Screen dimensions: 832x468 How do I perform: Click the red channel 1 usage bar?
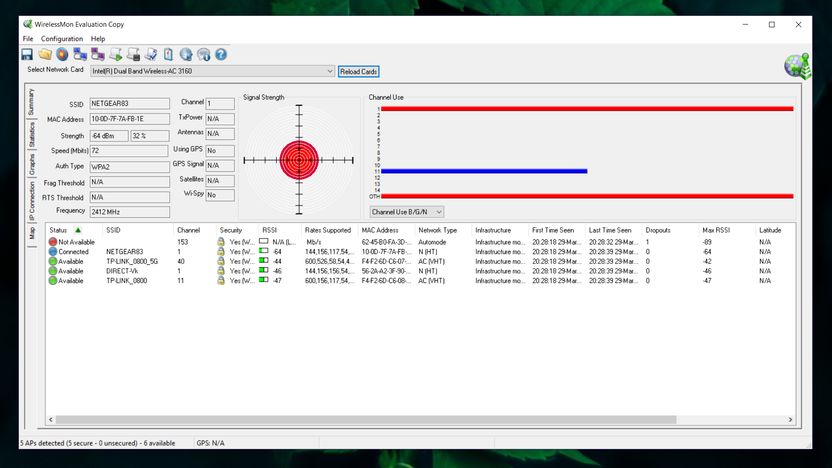point(587,109)
